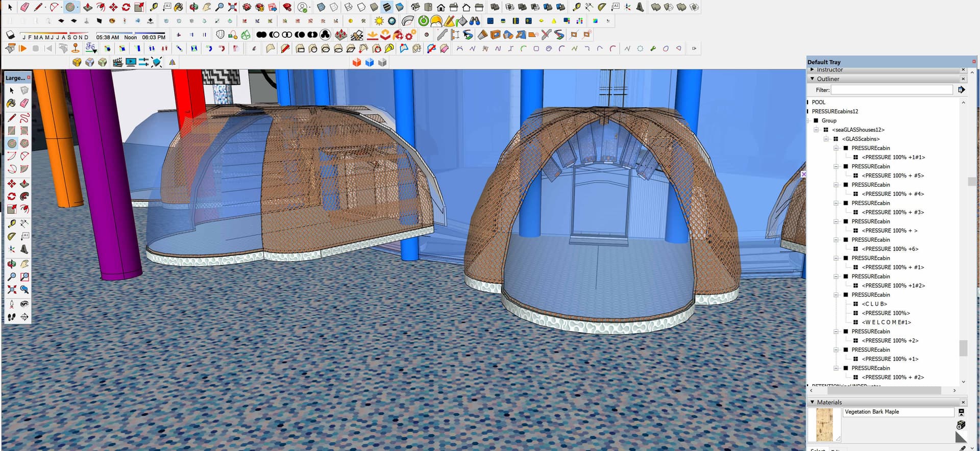This screenshot has width=980, height=451.
Task: Select the Freehand tool in Large Tool Set
Action: coord(24,118)
